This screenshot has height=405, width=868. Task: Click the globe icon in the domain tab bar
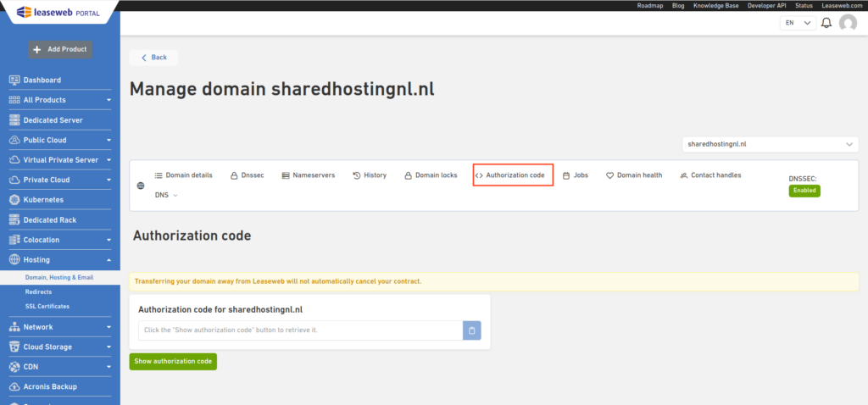[141, 186]
